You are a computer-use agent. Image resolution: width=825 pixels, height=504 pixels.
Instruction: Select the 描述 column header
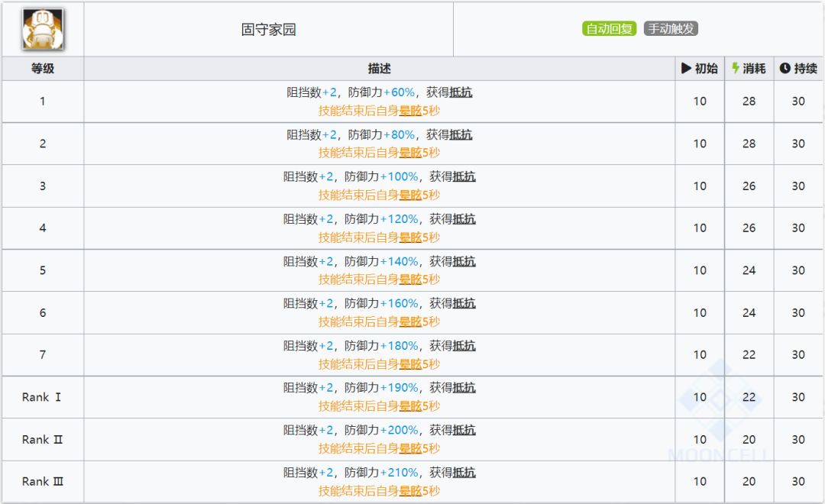[379, 68]
